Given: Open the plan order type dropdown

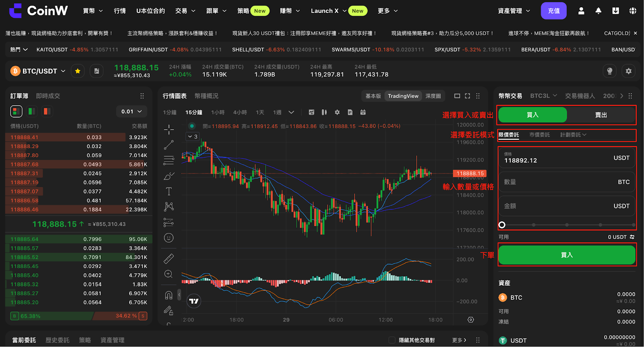Looking at the screenshot, I should [x=573, y=135].
